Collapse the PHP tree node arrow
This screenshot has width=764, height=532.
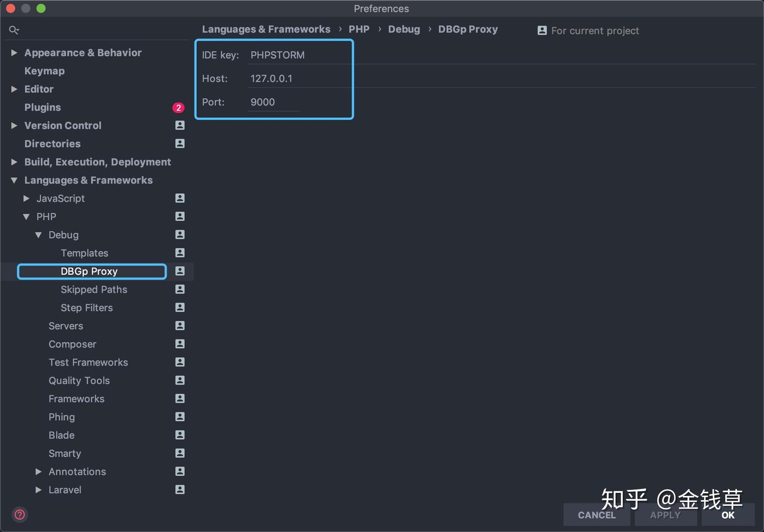click(27, 216)
